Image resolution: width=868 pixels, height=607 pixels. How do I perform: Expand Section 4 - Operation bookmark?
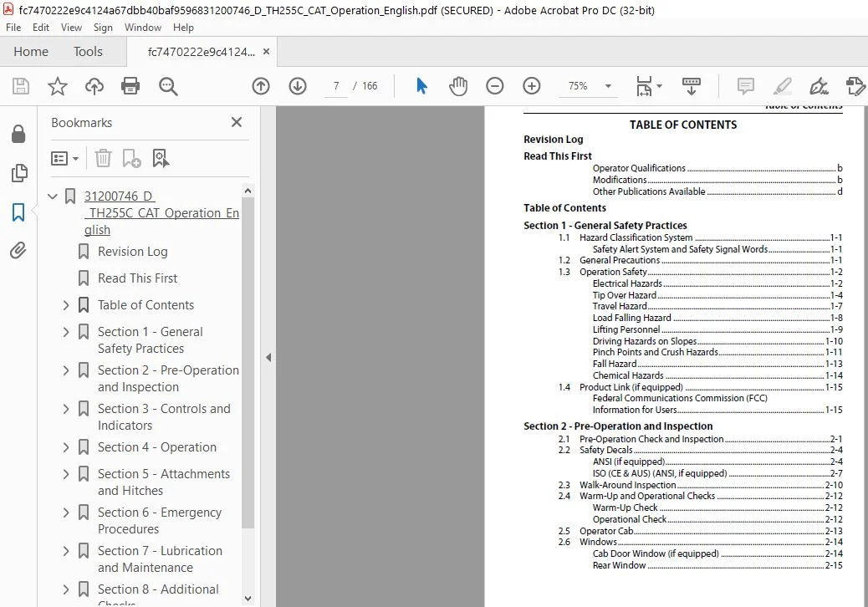click(66, 447)
